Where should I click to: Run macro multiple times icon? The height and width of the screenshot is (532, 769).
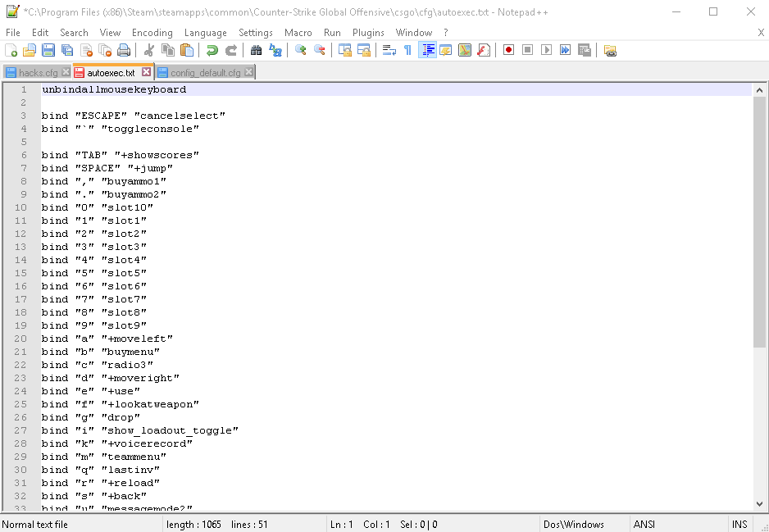coord(565,50)
